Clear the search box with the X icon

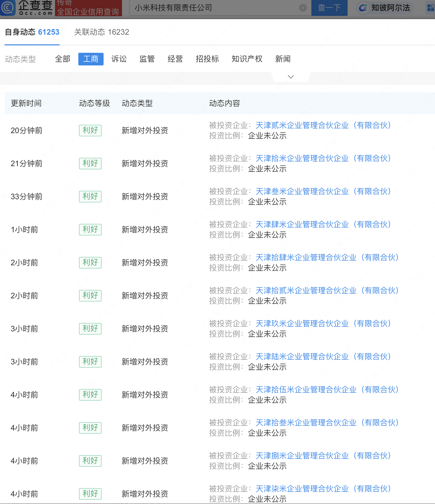tap(303, 8)
